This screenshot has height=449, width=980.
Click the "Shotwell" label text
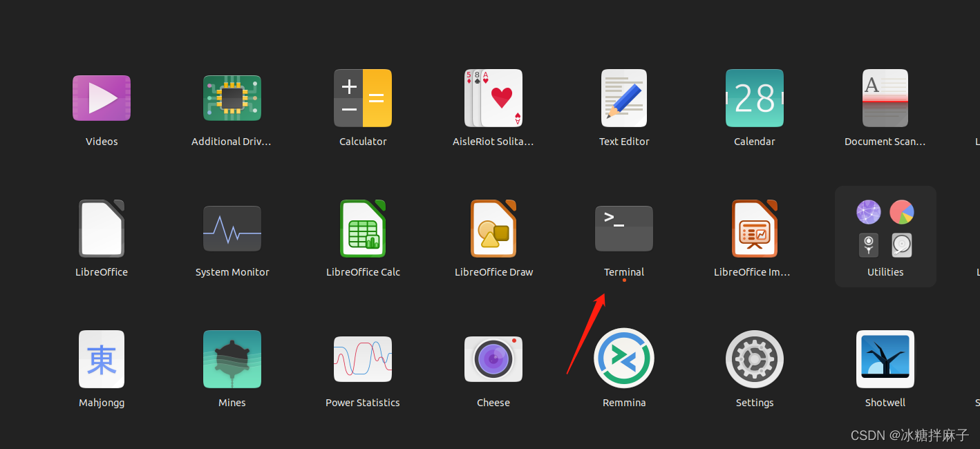coord(885,403)
